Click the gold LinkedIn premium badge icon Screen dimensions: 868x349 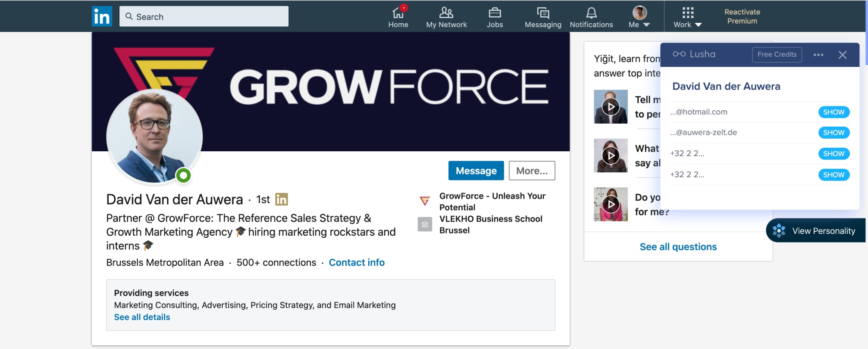281,199
